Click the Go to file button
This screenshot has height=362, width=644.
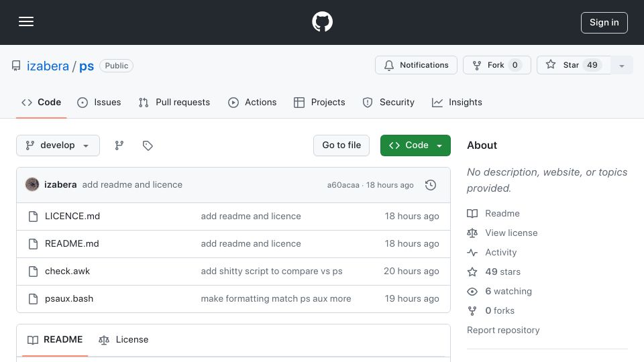pos(341,145)
